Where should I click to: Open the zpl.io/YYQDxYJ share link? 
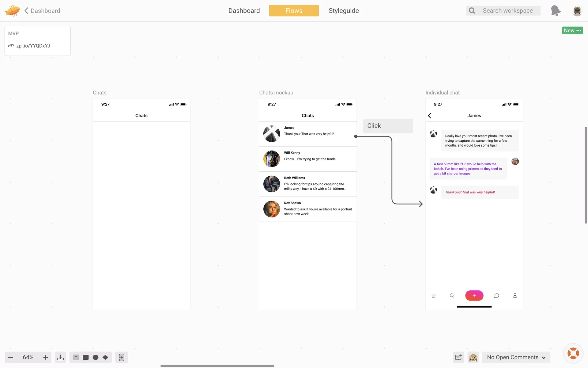33,46
